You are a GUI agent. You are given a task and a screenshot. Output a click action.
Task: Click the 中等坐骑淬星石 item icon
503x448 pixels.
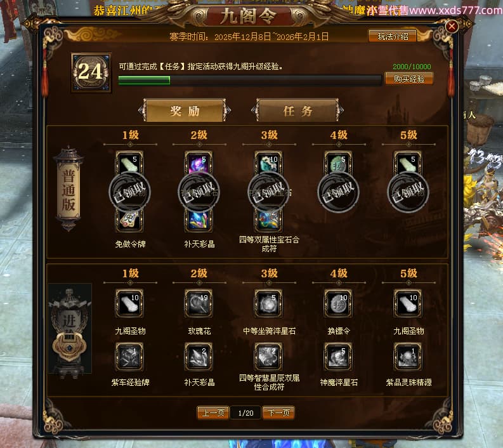point(268,303)
